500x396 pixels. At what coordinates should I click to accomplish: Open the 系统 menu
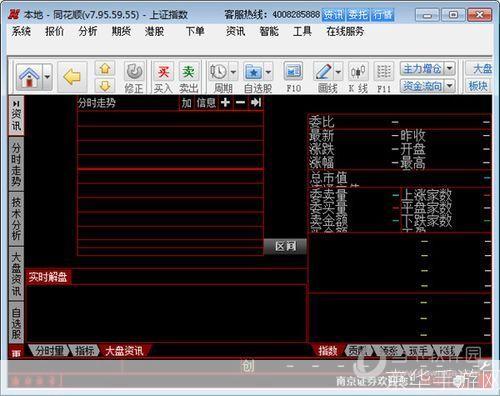point(21,31)
